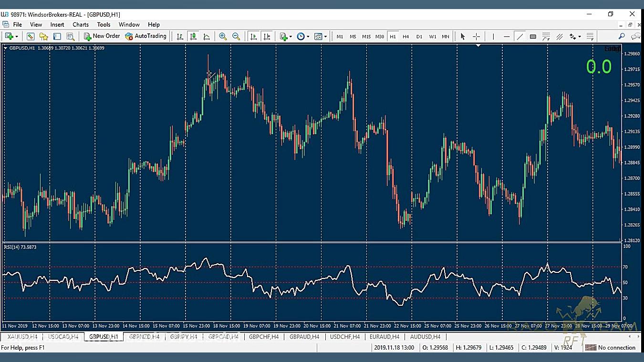Switch to the GBPAUD,H4 chart tab

[304, 337]
